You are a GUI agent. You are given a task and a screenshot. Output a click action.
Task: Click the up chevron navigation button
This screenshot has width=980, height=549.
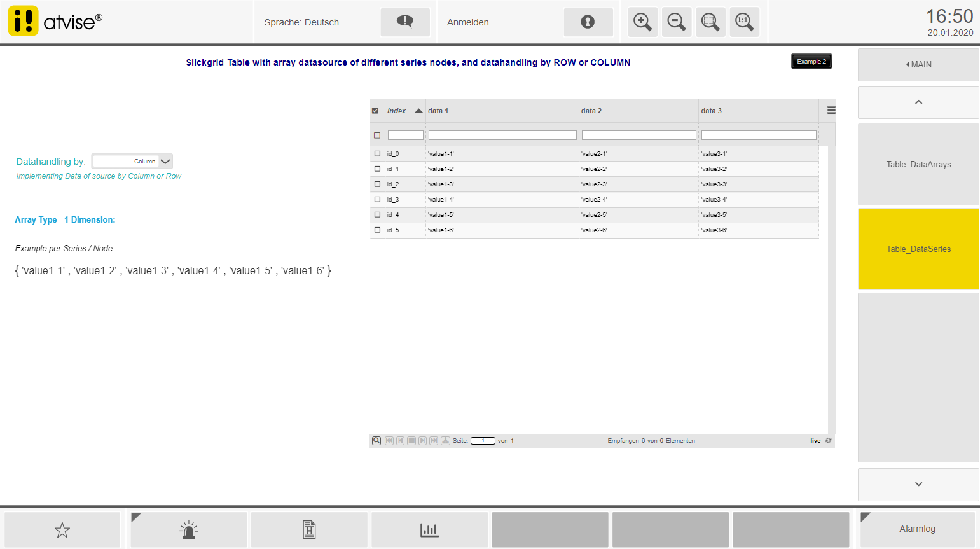coord(918,102)
